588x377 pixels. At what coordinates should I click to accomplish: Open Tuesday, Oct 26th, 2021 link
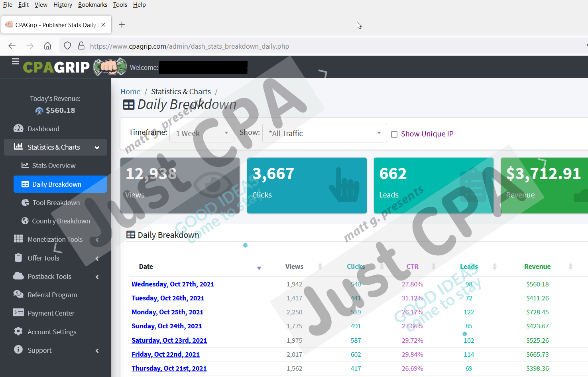168,298
